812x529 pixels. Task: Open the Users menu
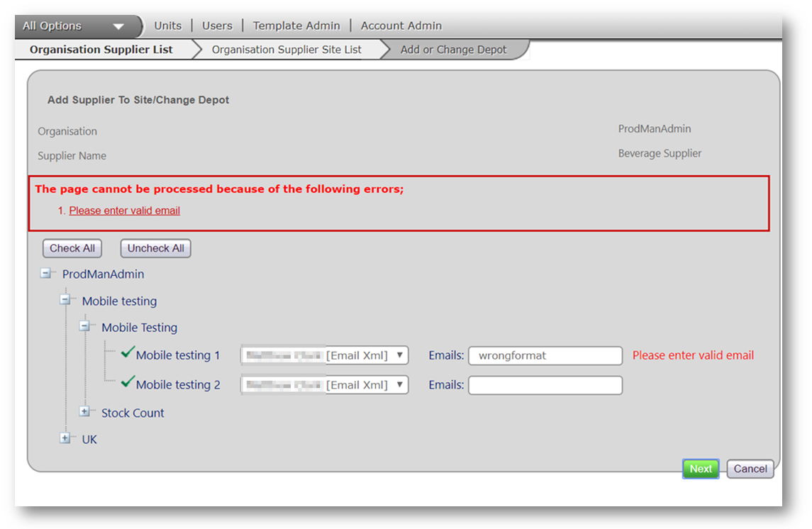pos(217,26)
